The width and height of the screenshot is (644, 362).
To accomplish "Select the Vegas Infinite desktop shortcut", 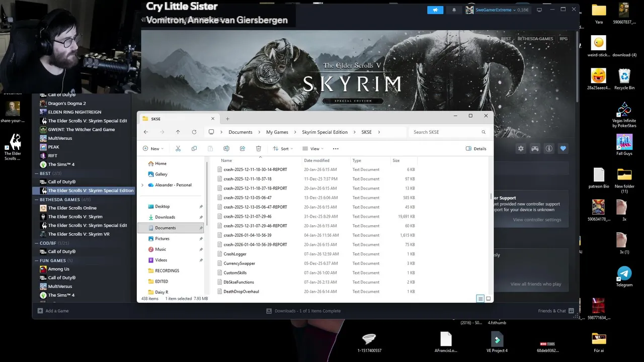I will 624,115.
